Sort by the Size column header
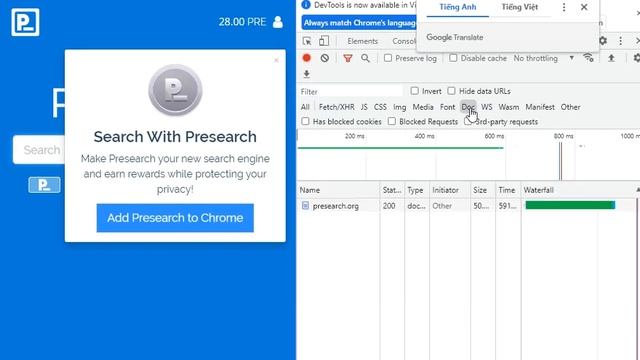Image resolution: width=640 pixels, height=360 pixels. pyautogui.click(x=482, y=190)
